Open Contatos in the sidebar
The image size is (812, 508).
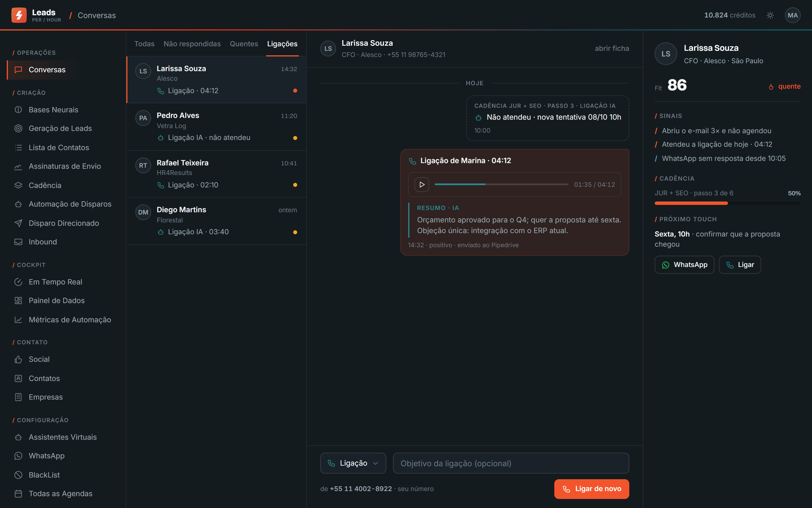point(62,378)
